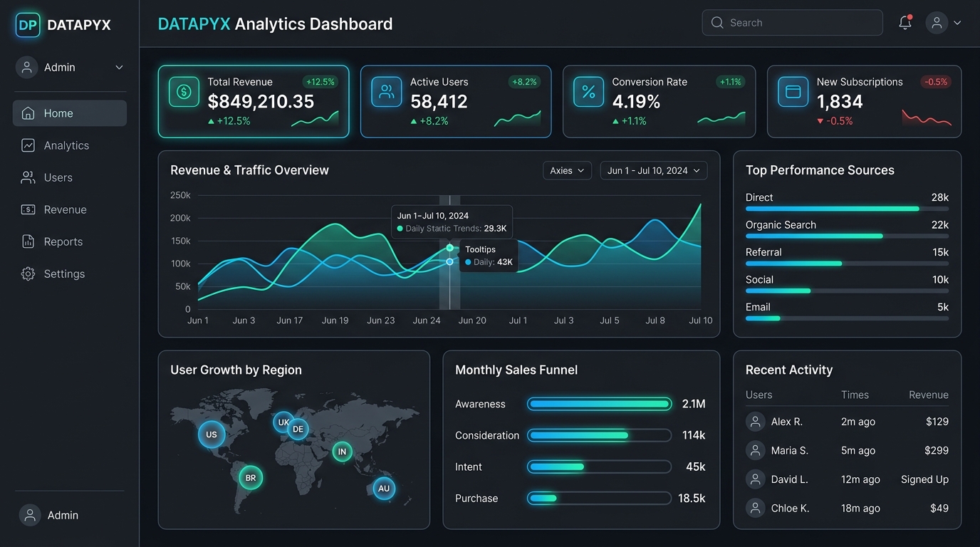Select the UK region marker on map
Screen dimensions: 980x547
pos(283,422)
